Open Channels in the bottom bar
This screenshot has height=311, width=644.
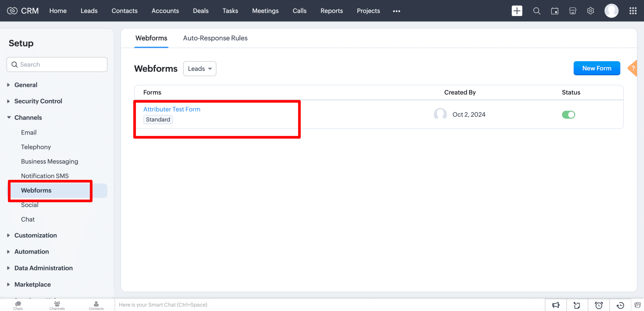57,305
